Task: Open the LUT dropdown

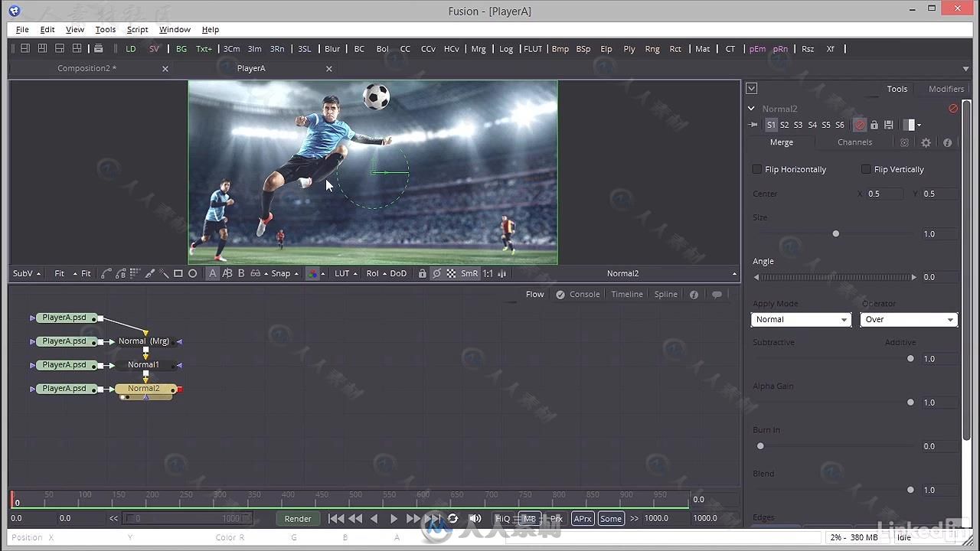Action: point(346,273)
